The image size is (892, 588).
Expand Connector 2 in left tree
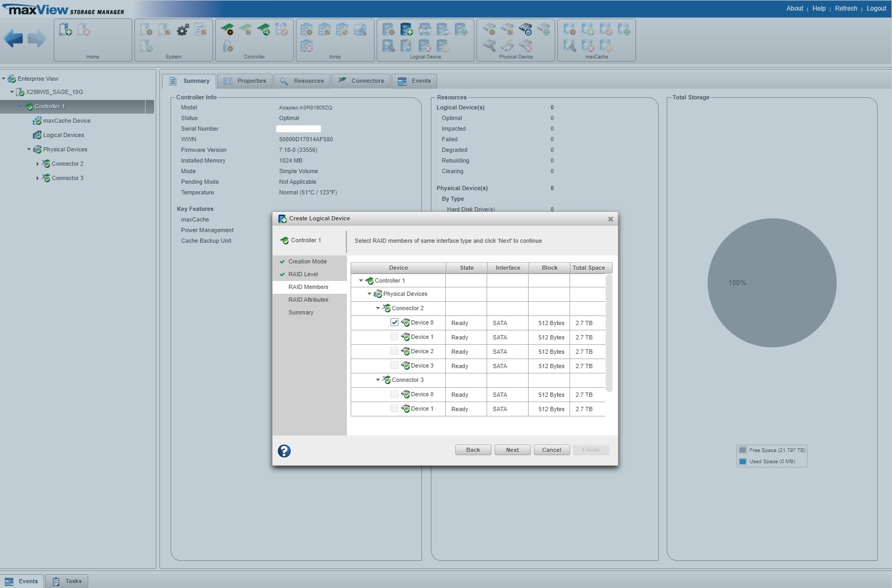tap(38, 164)
